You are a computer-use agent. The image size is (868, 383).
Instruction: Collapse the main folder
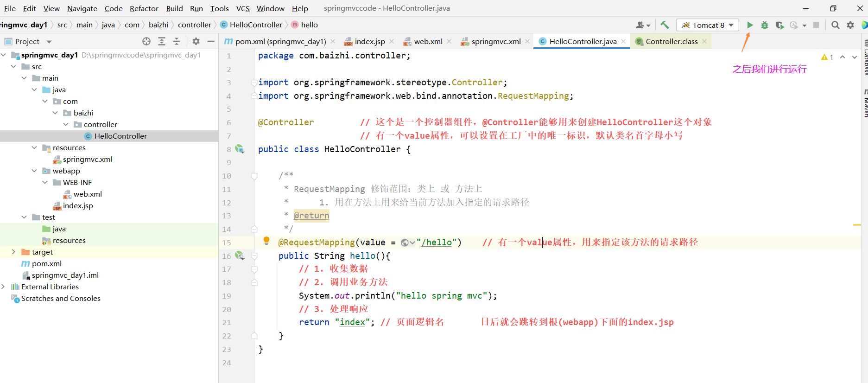24,78
